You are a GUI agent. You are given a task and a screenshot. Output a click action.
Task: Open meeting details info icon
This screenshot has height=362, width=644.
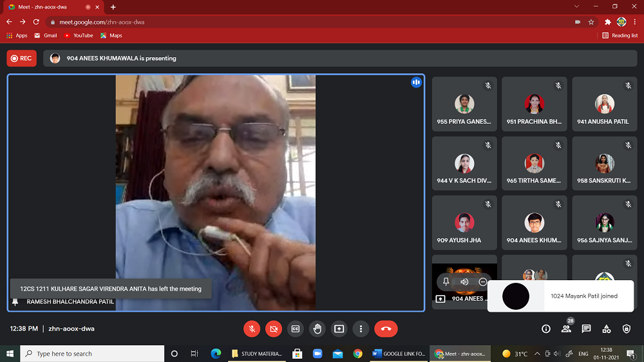tap(546, 329)
